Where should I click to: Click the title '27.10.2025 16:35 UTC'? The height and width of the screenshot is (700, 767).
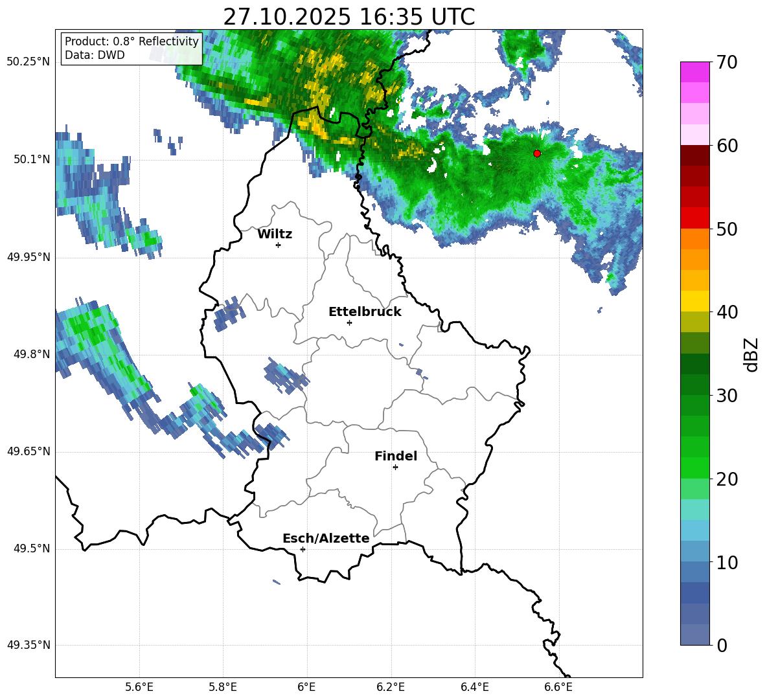pos(349,17)
